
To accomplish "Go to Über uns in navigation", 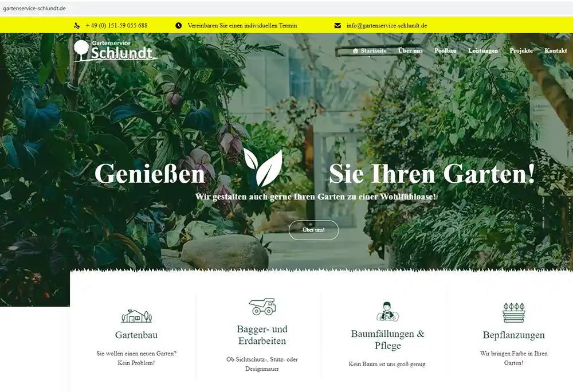I will pyautogui.click(x=410, y=51).
